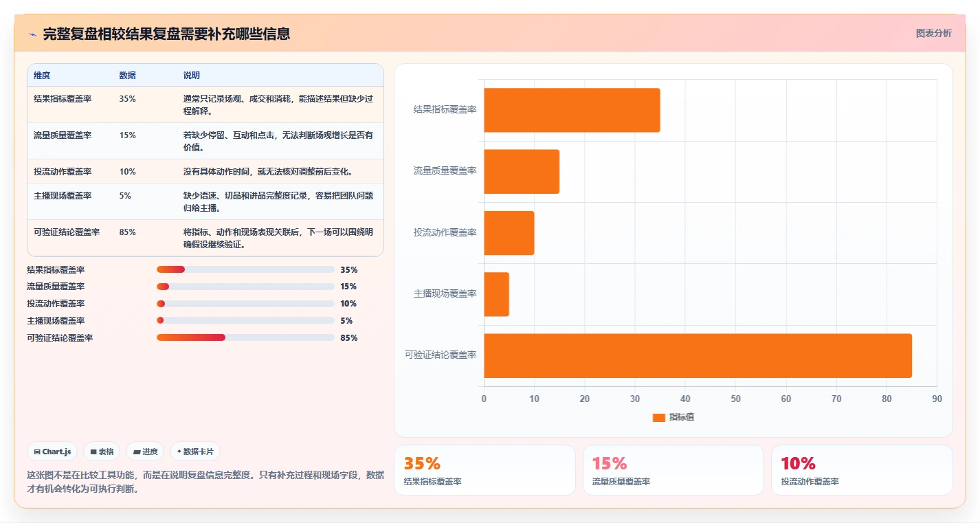Click the 可验证结论覆盖率 progress bar
The image size is (980, 523).
coord(245,337)
